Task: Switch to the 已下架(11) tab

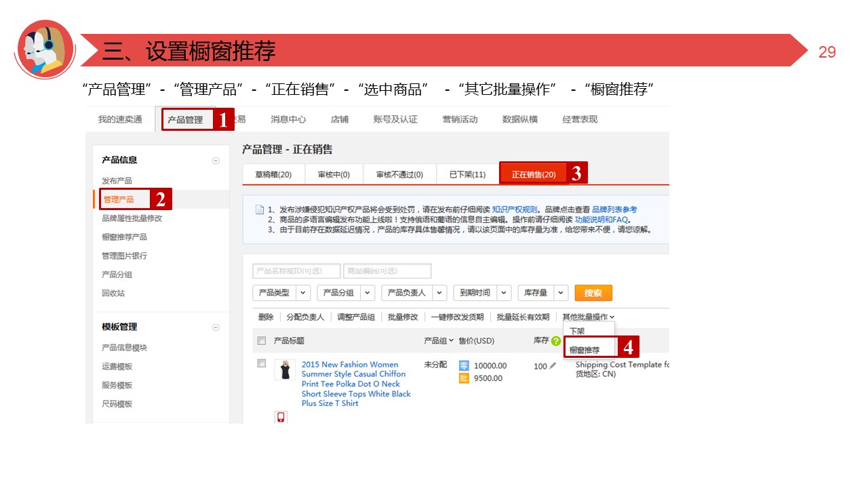Action: [x=467, y=174]
